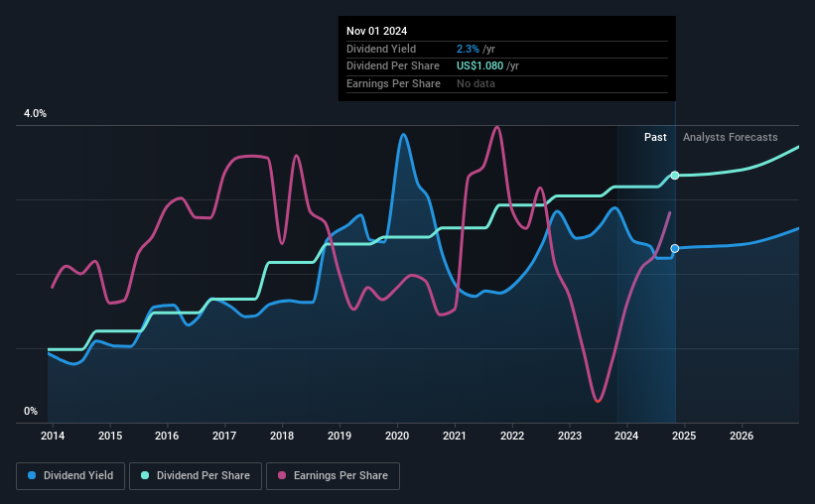Click the 2021 x-axis label
This screenshot has height=504, width=815.
[455, 436]
